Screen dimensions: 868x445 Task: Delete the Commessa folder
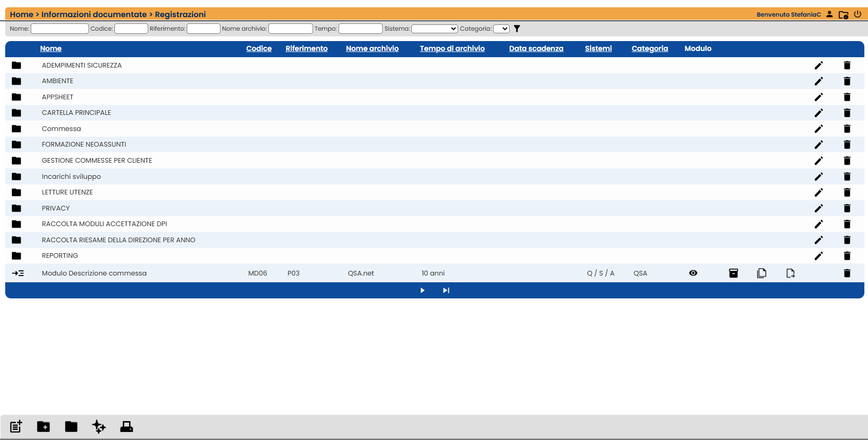tap(847, 129)
